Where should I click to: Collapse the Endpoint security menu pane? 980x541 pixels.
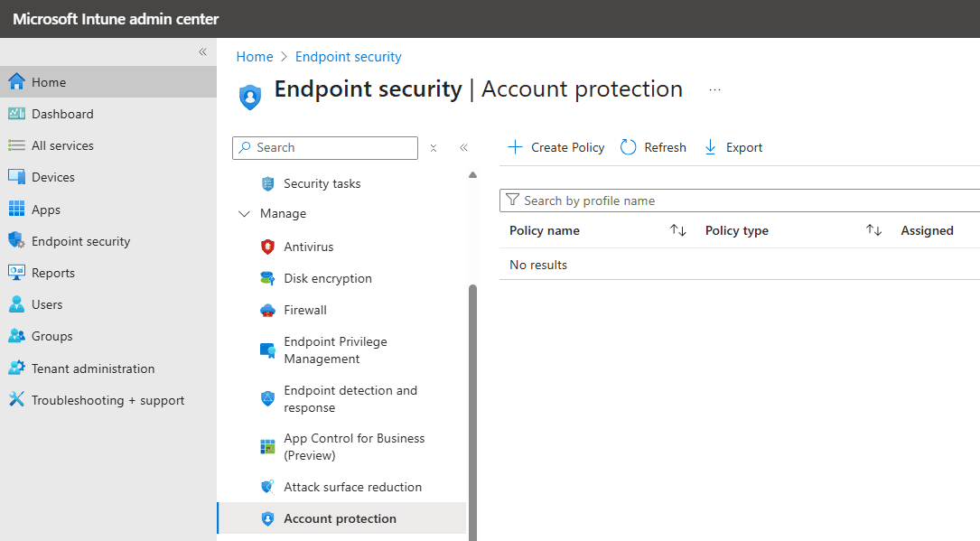click(463, 148)
